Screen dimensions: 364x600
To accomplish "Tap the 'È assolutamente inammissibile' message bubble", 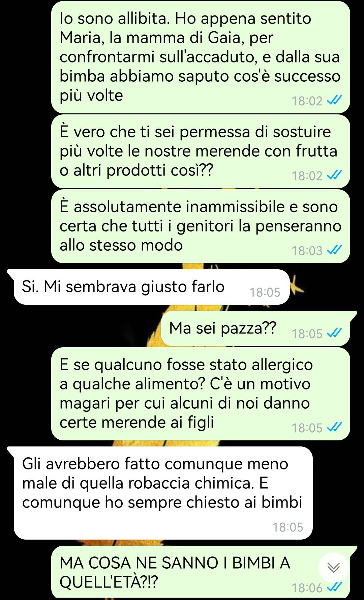I will (x=201, y=226).
